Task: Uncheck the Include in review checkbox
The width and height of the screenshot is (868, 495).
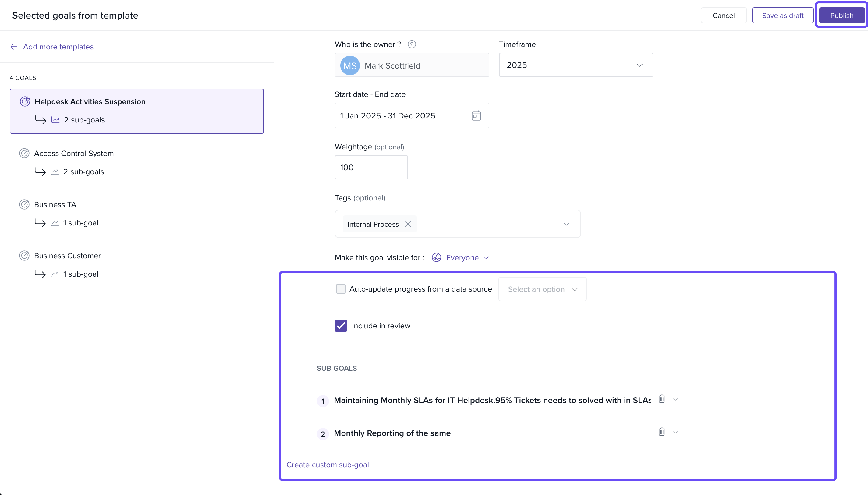Action: click(x=341, y=326)
